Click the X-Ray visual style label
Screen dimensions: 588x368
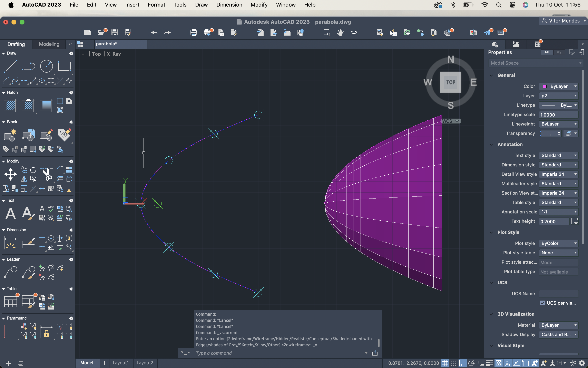(x=114, y=54)
